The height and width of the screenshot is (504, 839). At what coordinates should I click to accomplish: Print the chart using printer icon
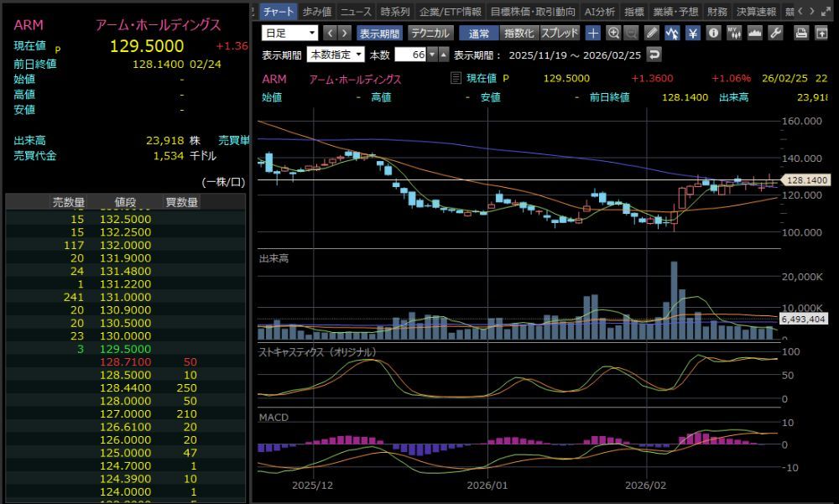pyautogui.click(x=801, y=34)
